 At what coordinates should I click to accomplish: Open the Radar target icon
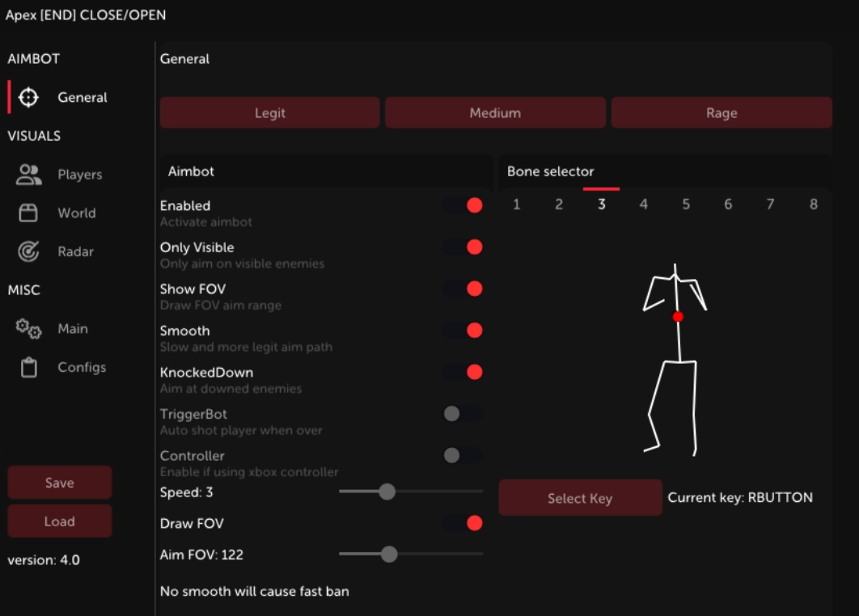click(x=28, y=251)
